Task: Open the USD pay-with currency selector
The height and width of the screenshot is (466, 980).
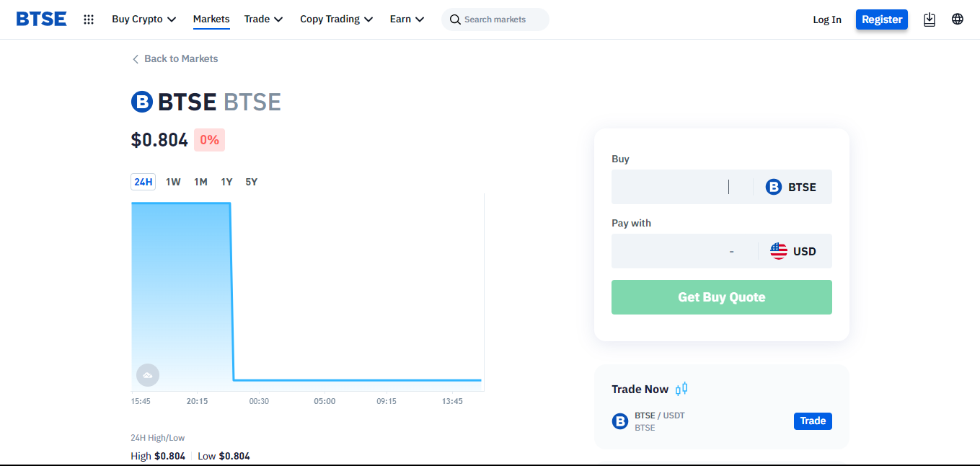Action: 793,251
